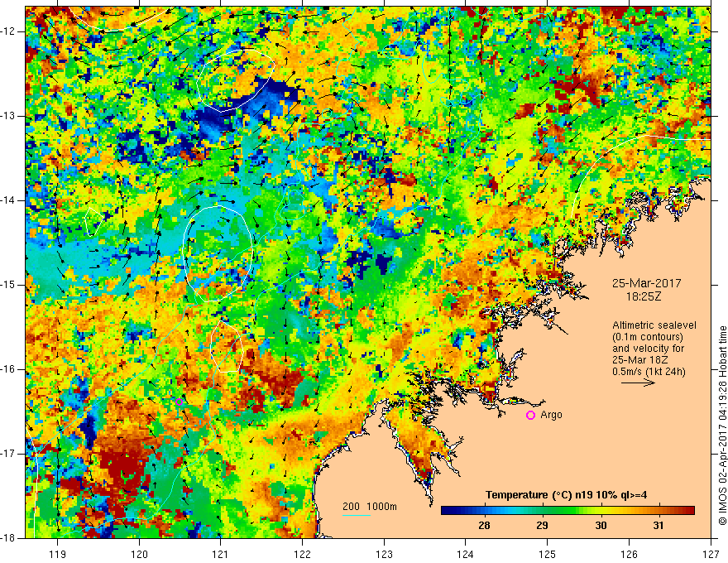
Task: Click longitude label 123 on bottom axis
Action: click(x=384, y=554)
